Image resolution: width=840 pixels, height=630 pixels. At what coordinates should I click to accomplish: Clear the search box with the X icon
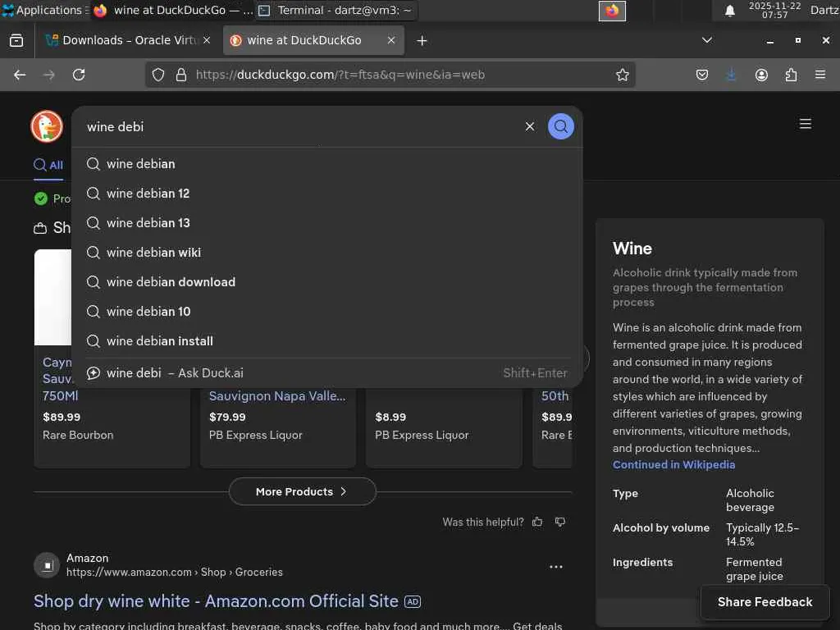coord(530,126)
